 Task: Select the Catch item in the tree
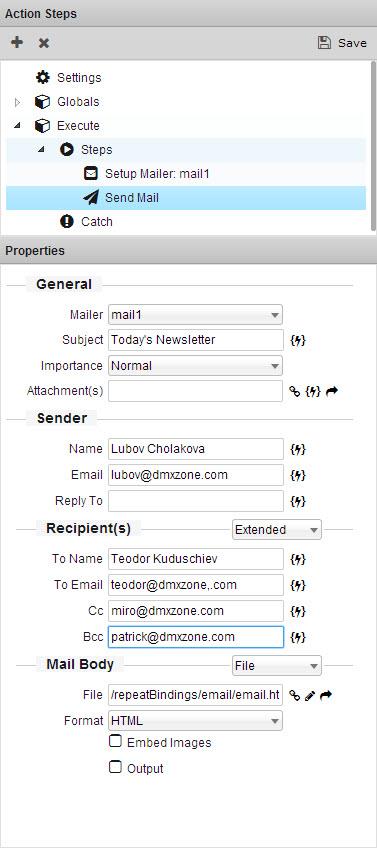pyautogui.click(x=86, y=222)
